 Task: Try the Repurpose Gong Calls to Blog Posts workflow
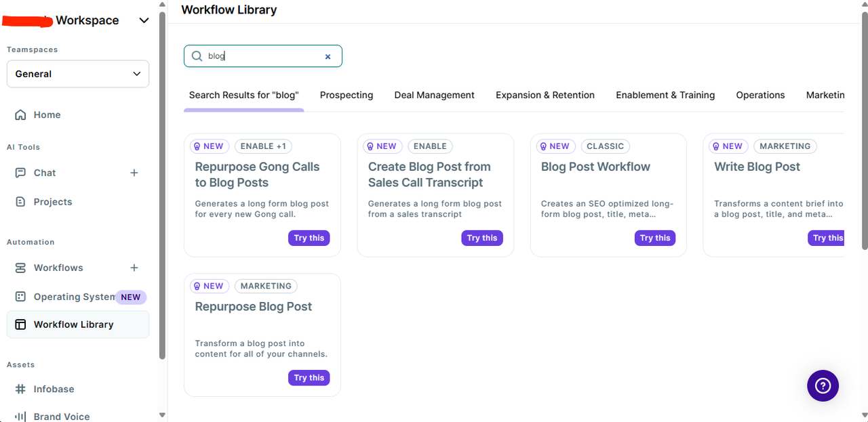pyautogui.click(x=309, y=238)
